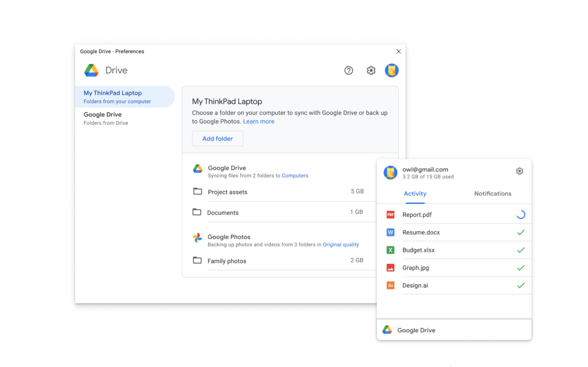This screenshot has width=588, height=367.
Task: Click the Project assets folder icon
Action: click(x=197, y=191)
